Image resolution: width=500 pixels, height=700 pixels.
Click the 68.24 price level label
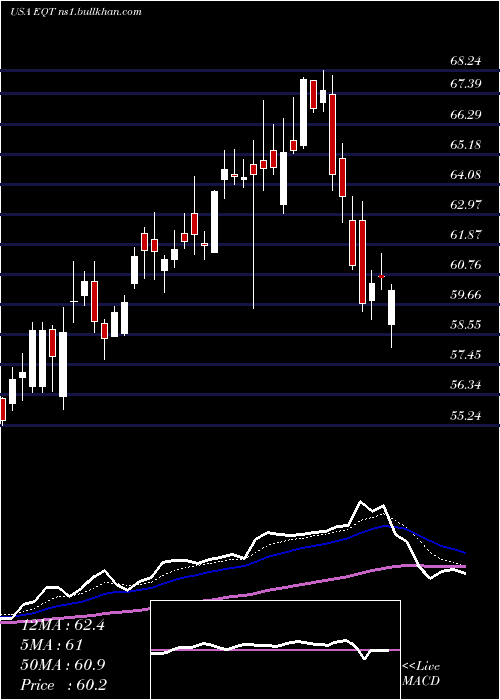466,61
